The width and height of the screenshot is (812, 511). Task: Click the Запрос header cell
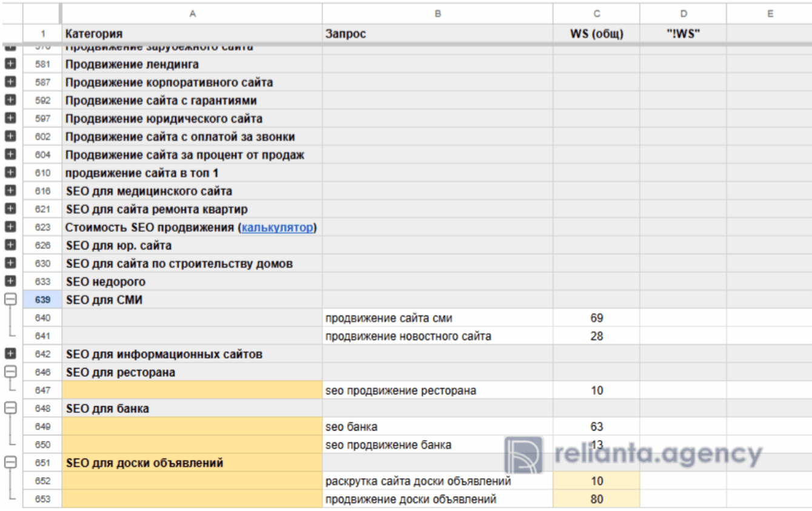438,34
